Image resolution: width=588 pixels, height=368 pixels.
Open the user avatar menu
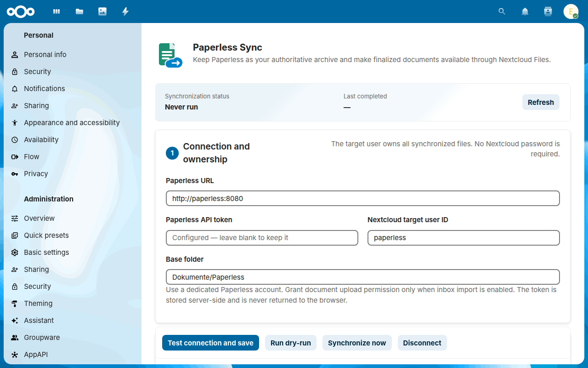(571, 11)
